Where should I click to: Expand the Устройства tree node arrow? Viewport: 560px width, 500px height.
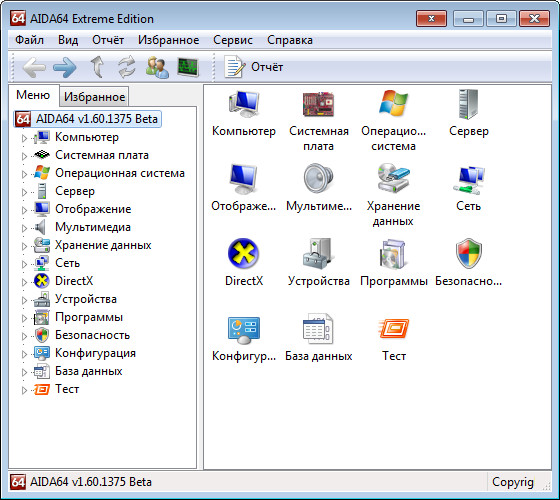[x=24, y=300]
